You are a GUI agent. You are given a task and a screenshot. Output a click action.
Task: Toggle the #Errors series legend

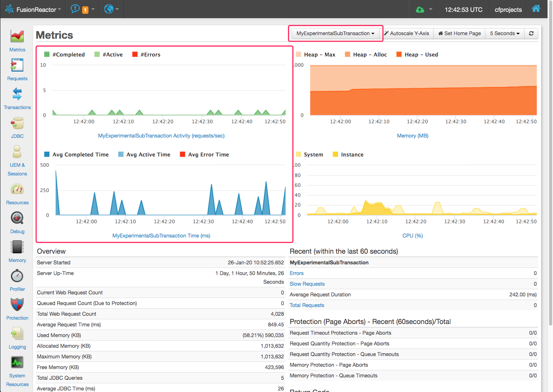click(146, 55)
